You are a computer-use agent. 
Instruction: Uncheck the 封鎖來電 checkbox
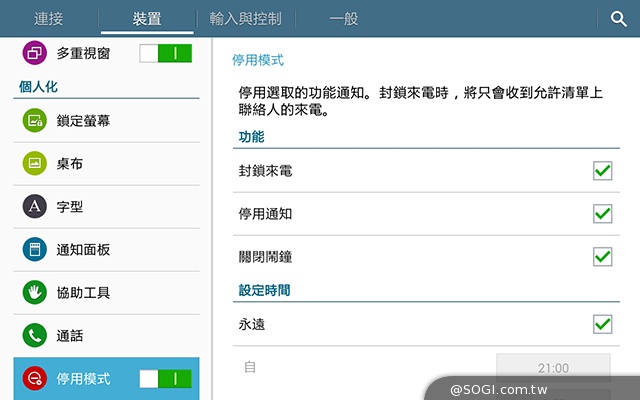tap(602, 171)
